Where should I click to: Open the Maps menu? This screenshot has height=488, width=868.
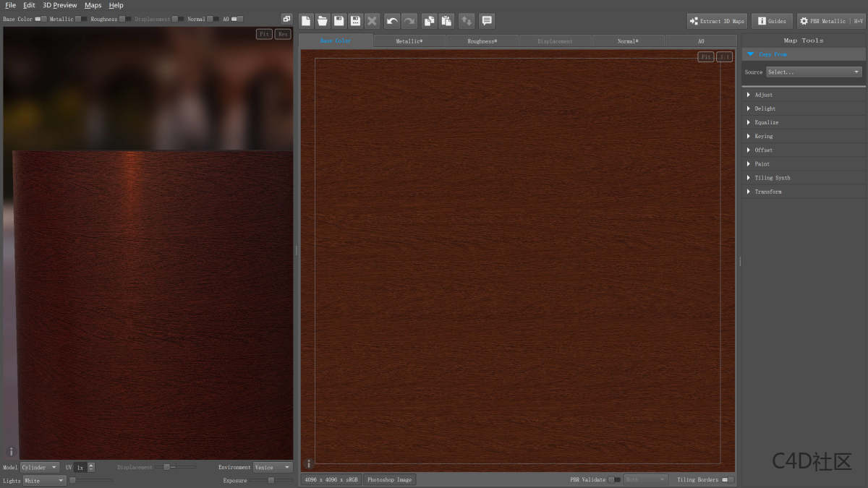93,5
